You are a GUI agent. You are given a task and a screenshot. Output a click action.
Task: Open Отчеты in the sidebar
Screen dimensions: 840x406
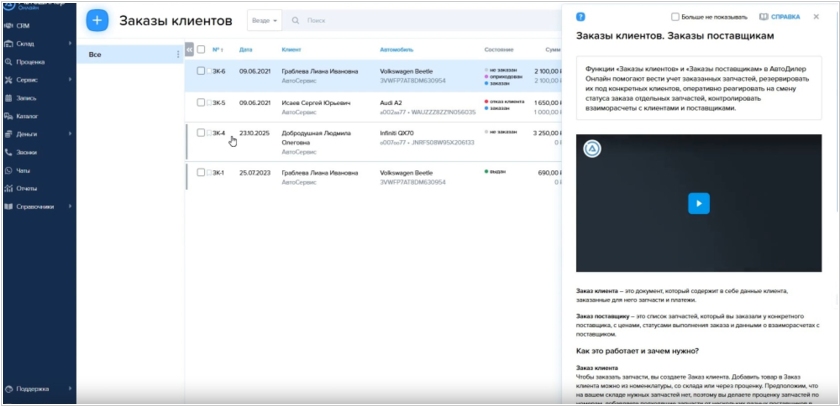[x=27, y=188]
